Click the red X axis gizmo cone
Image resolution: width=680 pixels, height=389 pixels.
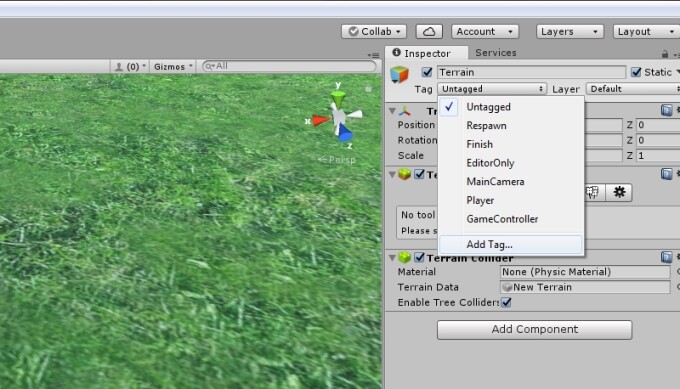[321, 120]
